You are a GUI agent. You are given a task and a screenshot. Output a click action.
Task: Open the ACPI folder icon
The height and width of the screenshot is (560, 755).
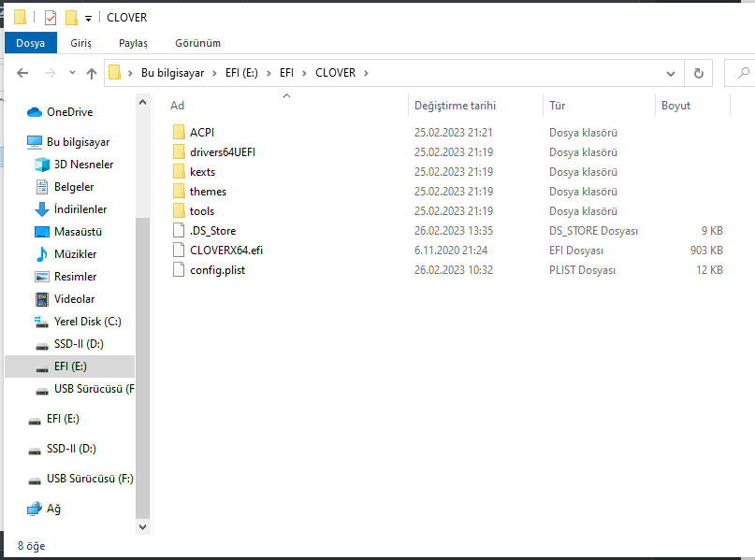pos(180,133)
